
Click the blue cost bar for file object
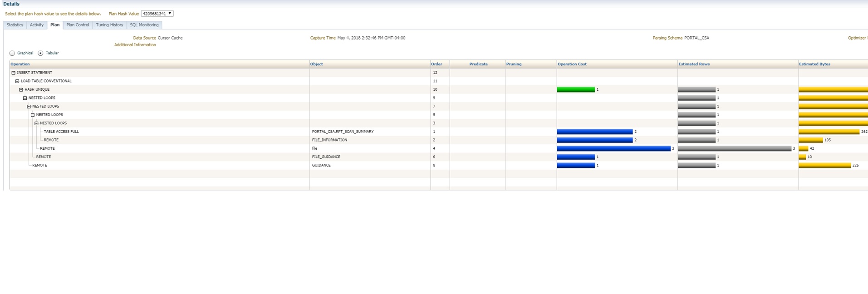point(613,148)
